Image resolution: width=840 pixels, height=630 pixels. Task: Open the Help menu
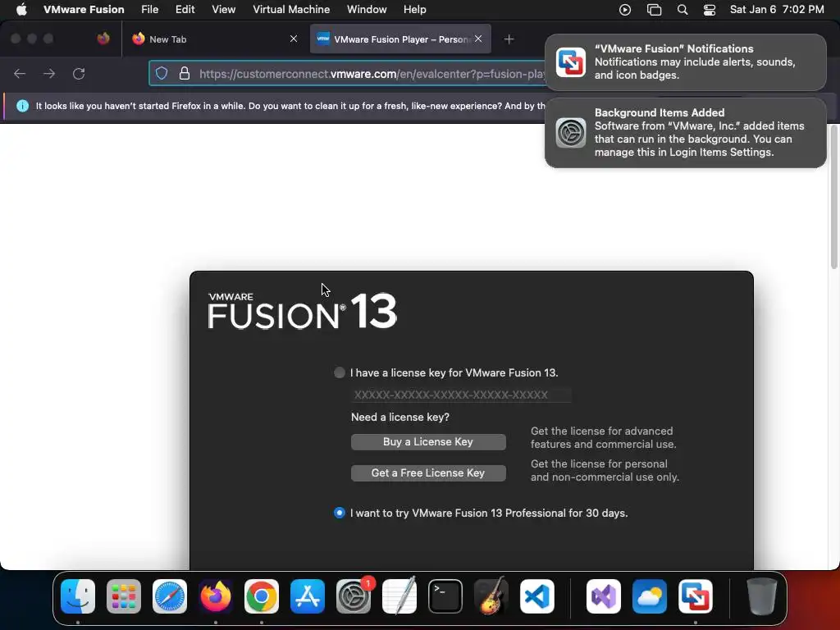pos(414,9)
